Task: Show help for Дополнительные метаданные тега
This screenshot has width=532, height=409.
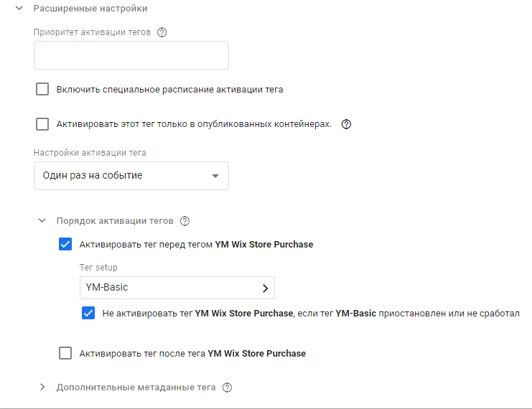Action: [228, 387]
